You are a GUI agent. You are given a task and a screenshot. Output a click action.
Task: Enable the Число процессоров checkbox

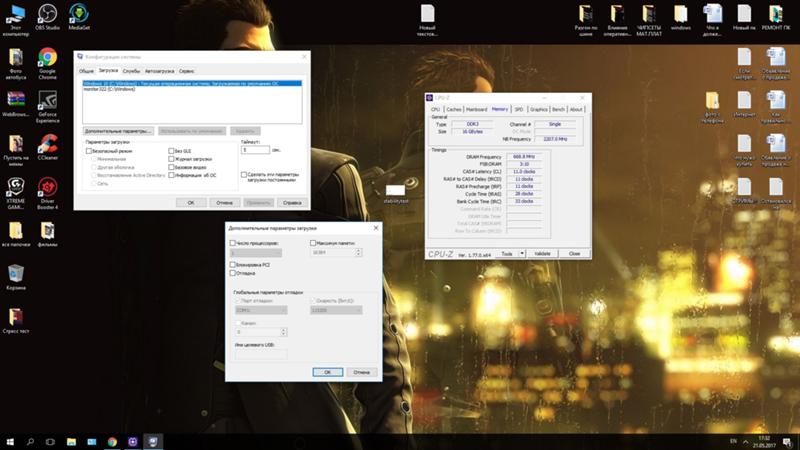tap(233, 243)
